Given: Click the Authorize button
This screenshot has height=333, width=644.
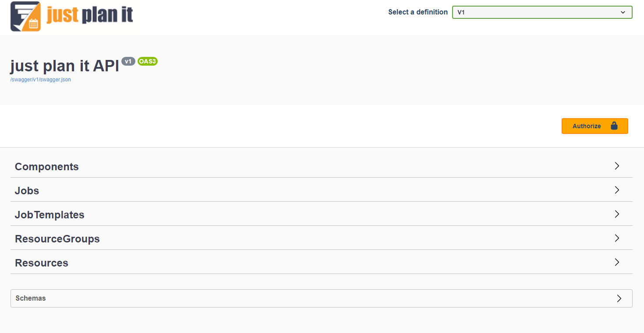Looking at the screenshot, I should pos(594,126).
